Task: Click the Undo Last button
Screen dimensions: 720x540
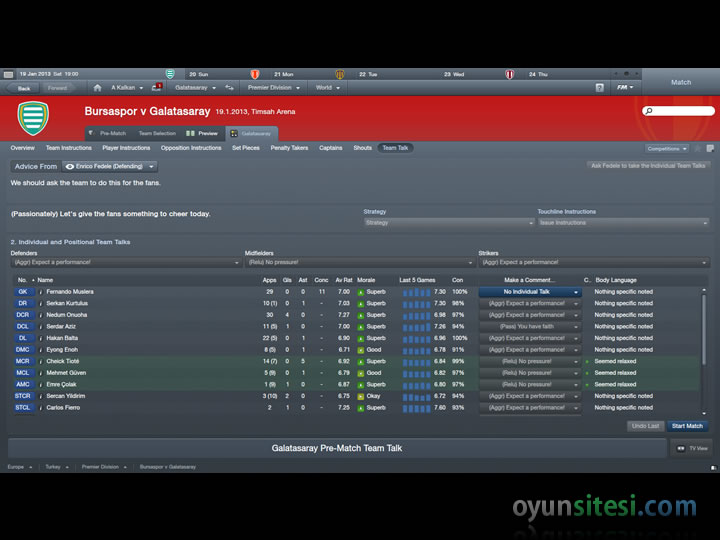Action: 645,426
